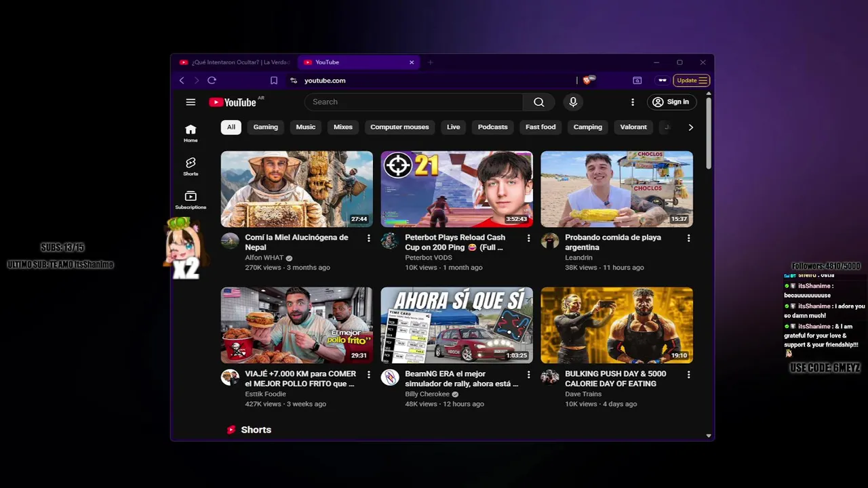Select the Mixes filter chip

[x=343, y=127]
